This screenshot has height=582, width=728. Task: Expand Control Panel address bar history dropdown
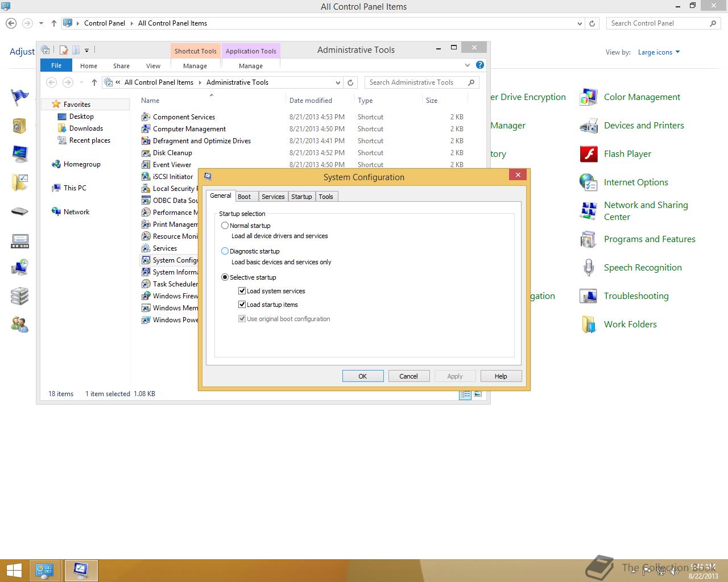pyautogui.click(x=580, y=23)
